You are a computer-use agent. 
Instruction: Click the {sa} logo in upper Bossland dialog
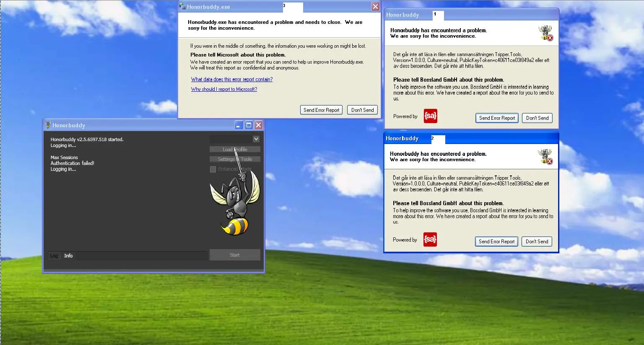431,116
